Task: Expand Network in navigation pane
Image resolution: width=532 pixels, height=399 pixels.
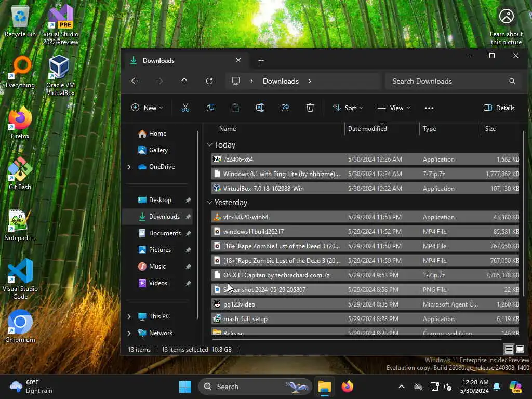Action: pyautogui.click(x=129, y=333)
